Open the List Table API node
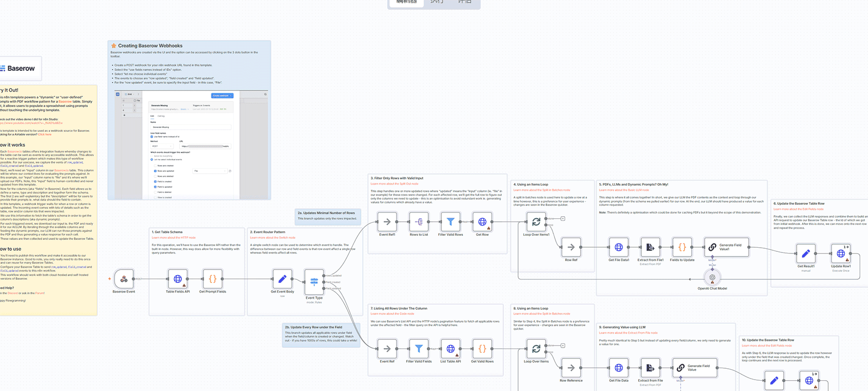868x391 pixels. (x=451, y=349)
